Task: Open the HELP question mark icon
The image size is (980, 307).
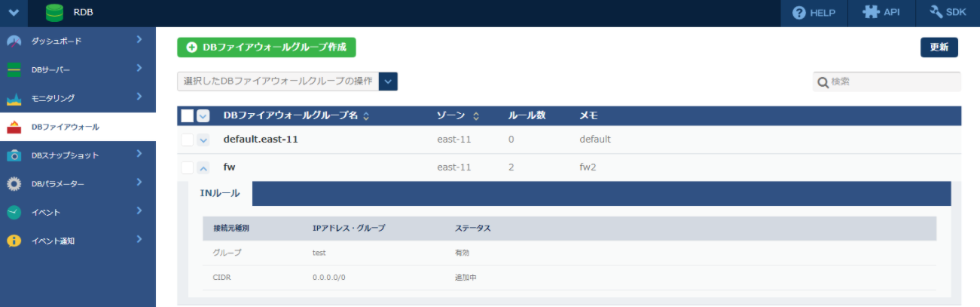Action: (x=798, y=13)
